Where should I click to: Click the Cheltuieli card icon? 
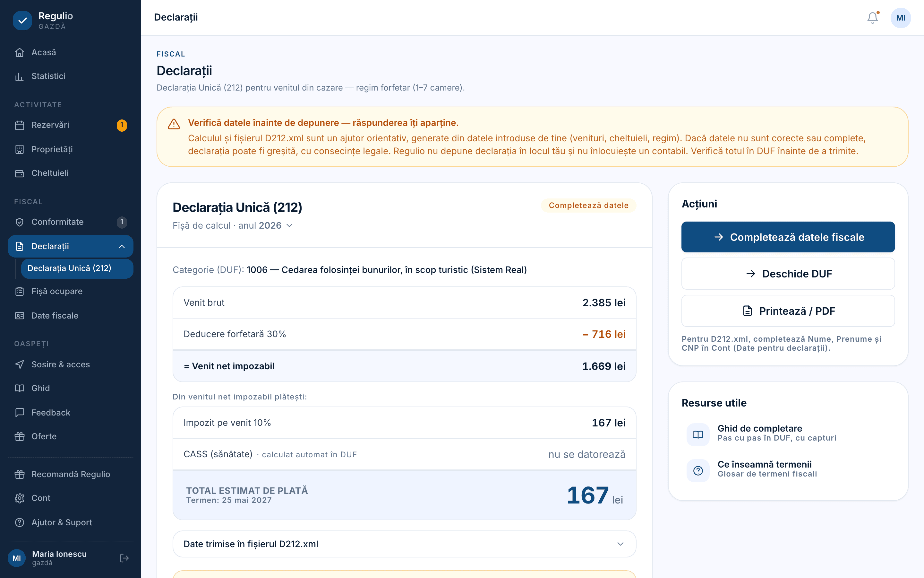point(20,173)
